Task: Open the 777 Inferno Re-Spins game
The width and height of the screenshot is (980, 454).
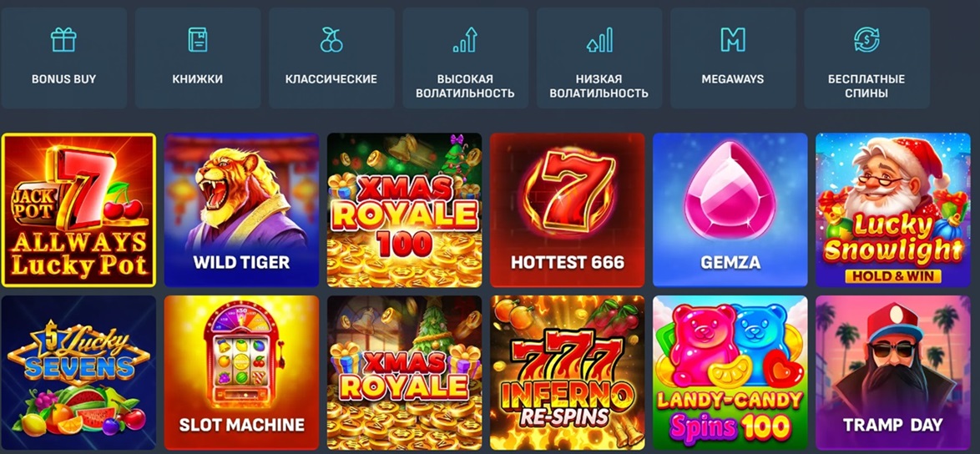Action: 568,373
